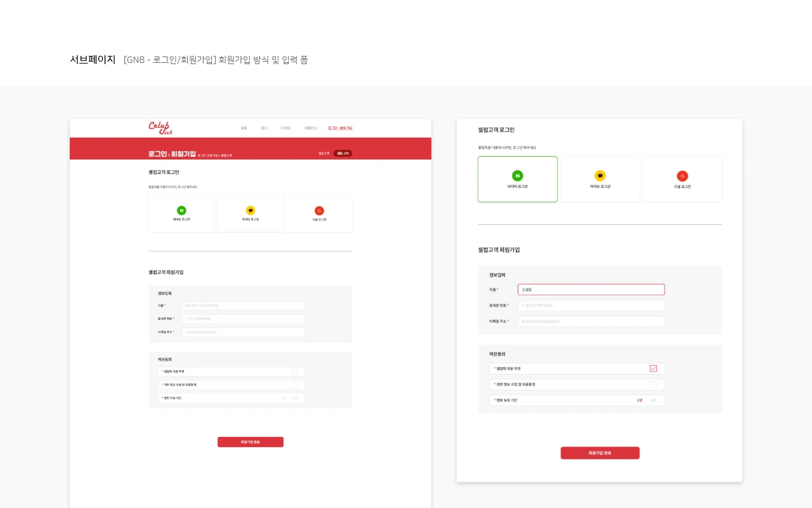Check the 개인 정보 수집 및 이용동의 box
812x508 pixels.
653,384
